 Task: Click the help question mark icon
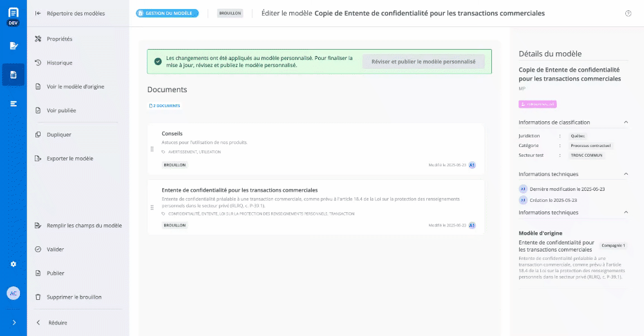pyautogui.click(x=628, y=14)
